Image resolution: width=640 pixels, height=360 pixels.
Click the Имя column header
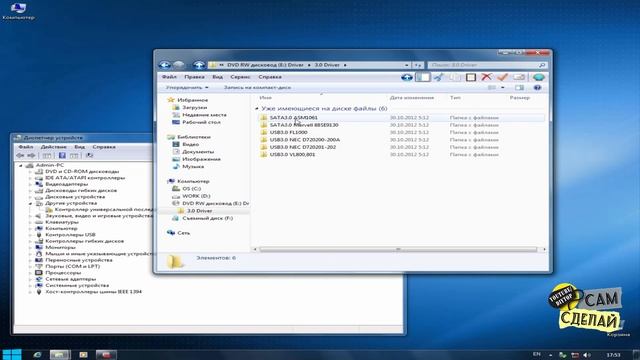[x=266, y=98]
